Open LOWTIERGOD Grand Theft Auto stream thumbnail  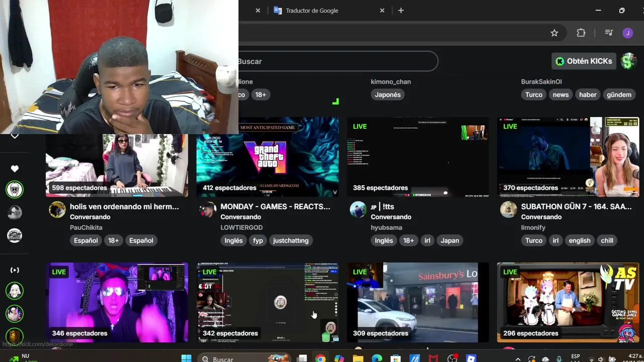point(267,157)
